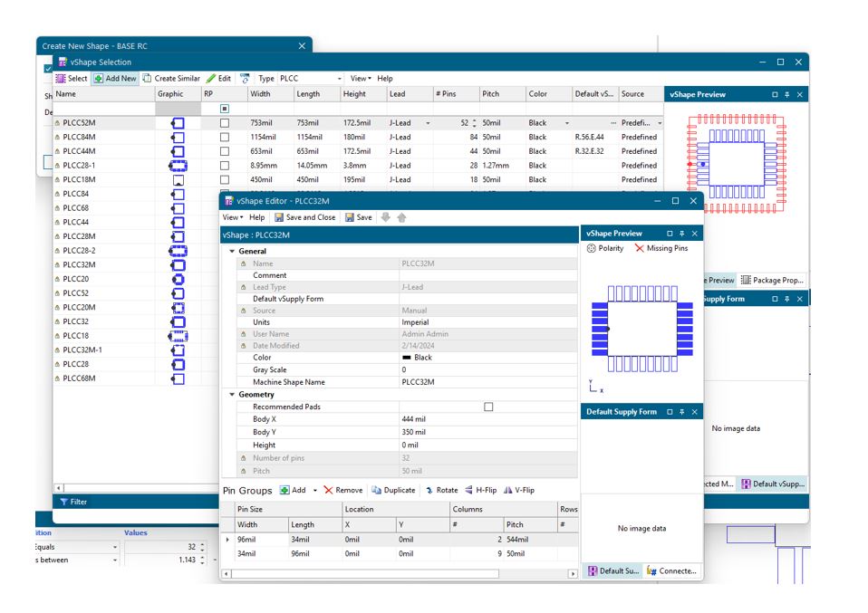
Task: Check RP box for PLCC84M row
Action: [x=225, y=138]
